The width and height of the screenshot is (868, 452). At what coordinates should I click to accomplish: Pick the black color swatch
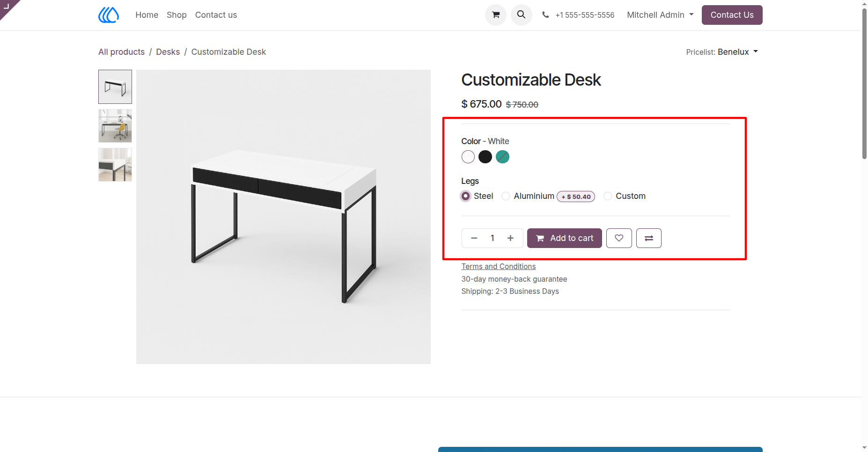pyautogui.click(x=485, y=157)
